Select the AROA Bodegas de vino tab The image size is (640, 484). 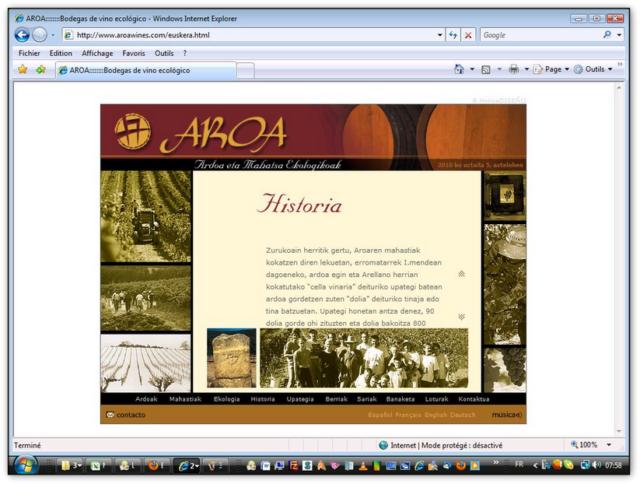click(145, 70)
